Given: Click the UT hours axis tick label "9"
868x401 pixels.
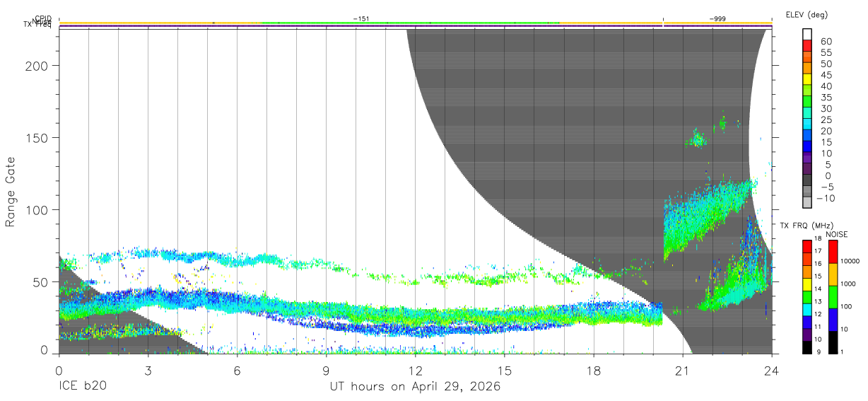Looking at the screenshot, I should 327,371.
